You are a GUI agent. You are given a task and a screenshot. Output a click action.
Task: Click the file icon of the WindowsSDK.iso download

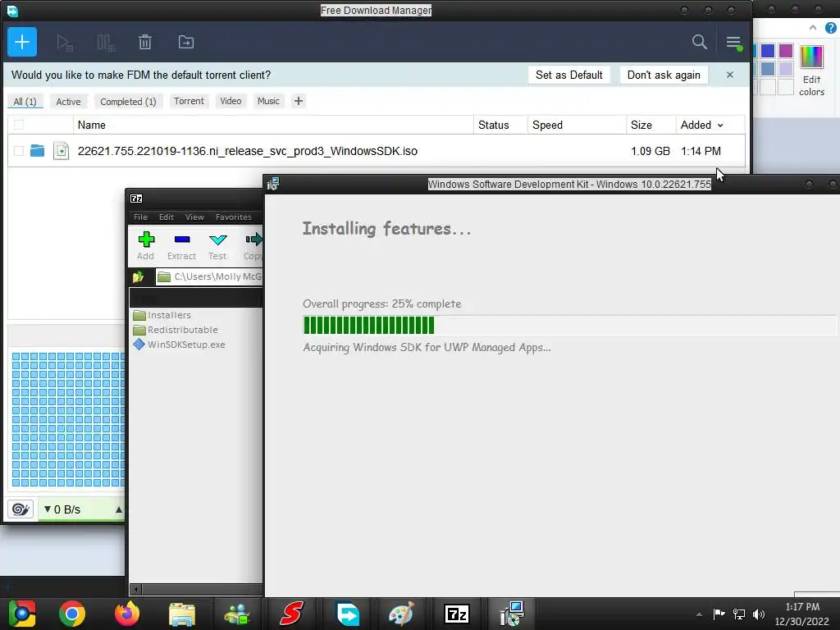[61, 151]
